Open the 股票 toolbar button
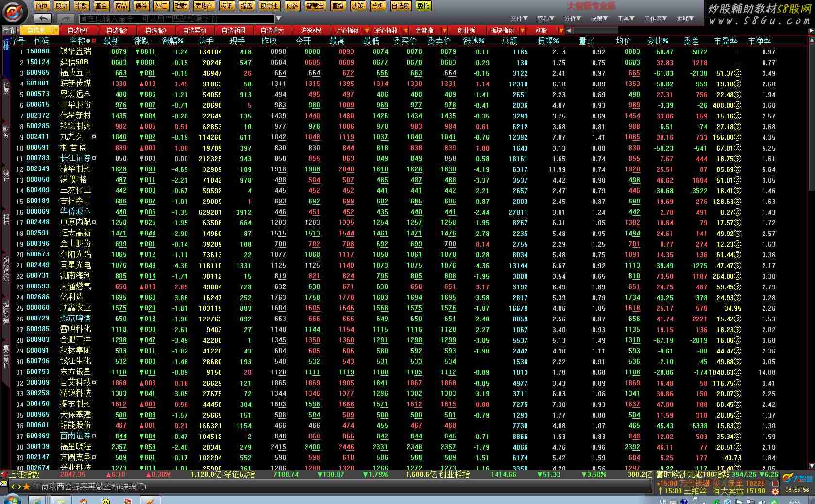This screenshot has width=815, height=504. click(61, 6)
